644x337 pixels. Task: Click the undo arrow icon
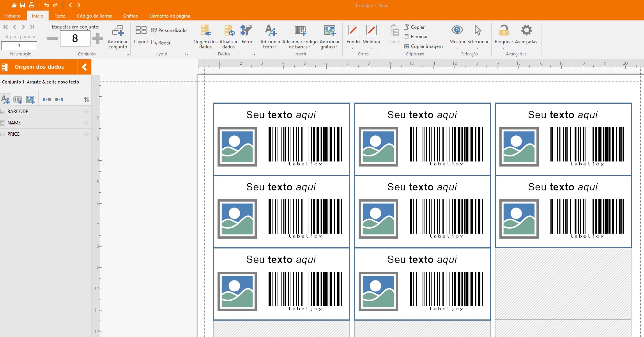tap(46, 5)
